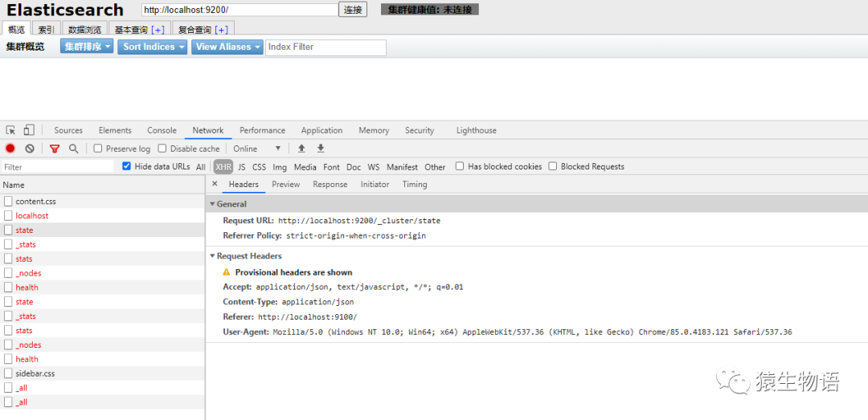Open the Security panel

[x=419, y=131]
